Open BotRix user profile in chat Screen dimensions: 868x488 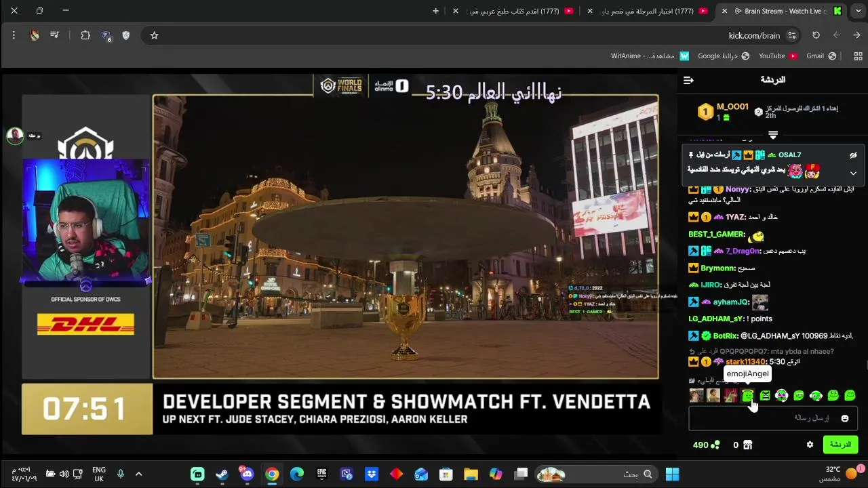tap(726, 335)
